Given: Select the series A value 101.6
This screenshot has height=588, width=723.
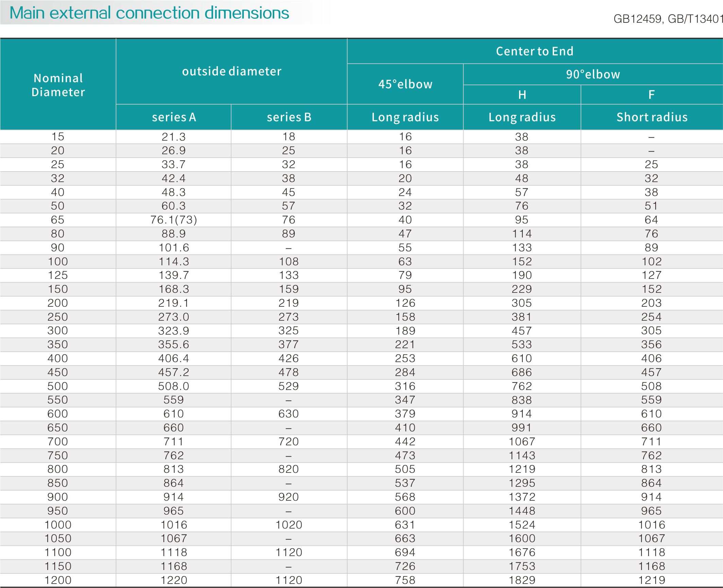Looking at the screenshot, I should pyautogui.click(x=174, y=248).
